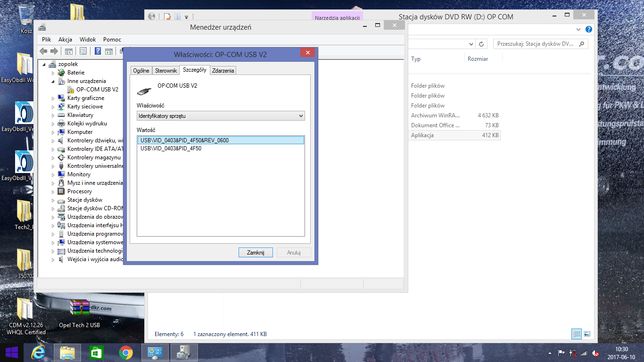Click the battery power tray icon

coord(573,353)
